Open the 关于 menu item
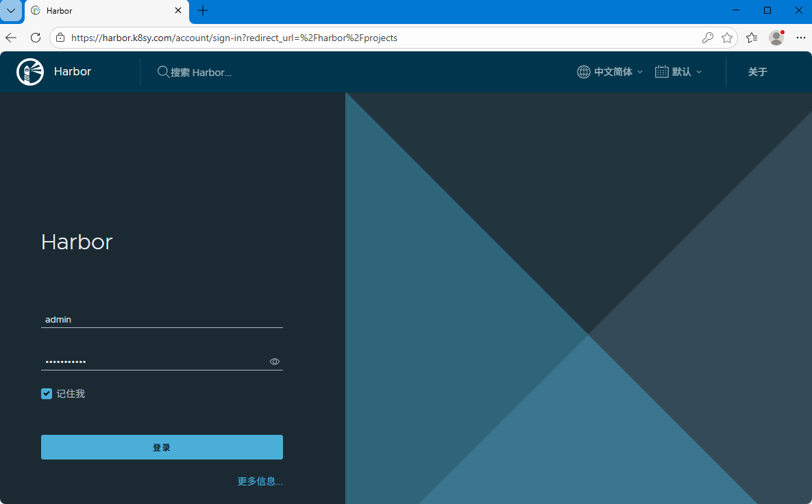812x504 pixels. click(x=757, y=72)
